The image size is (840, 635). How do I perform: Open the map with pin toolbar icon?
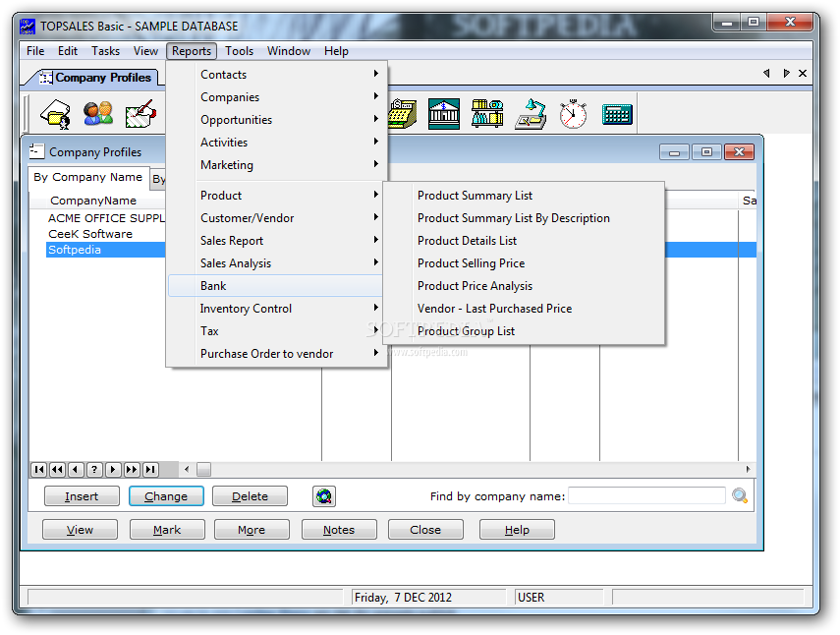pos(140,114)
